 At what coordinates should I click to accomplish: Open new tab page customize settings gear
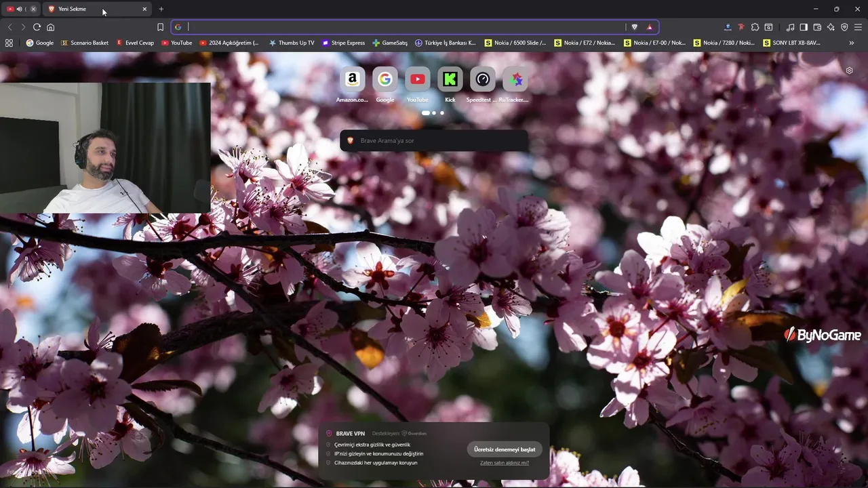849,70
